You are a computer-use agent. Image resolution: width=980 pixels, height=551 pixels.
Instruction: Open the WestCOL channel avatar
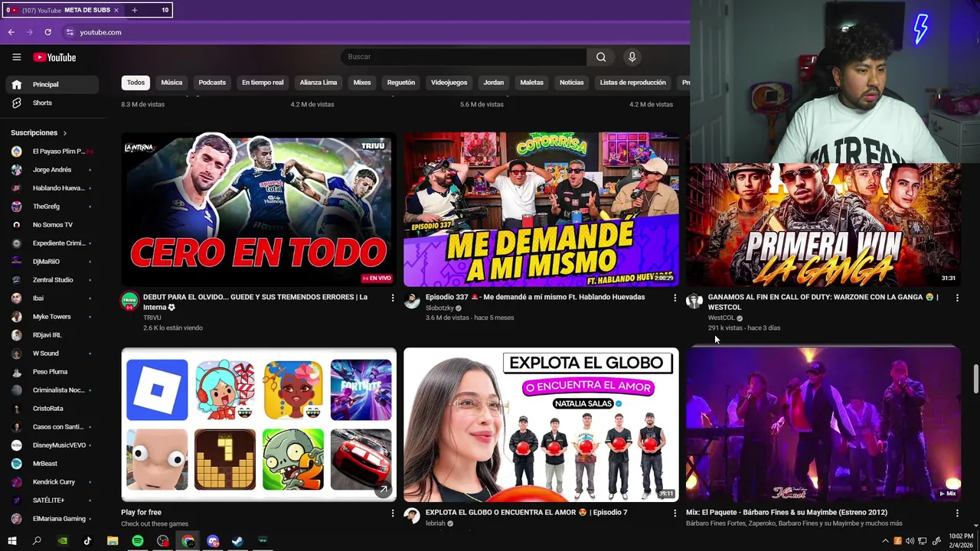[x=694, y=301]
